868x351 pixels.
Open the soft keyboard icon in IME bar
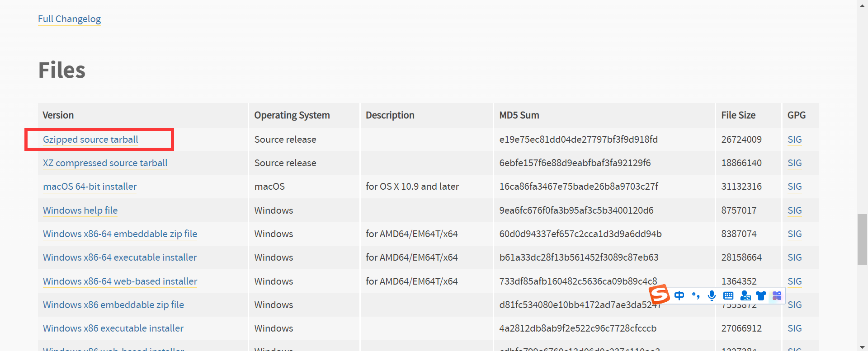point(728,295)
